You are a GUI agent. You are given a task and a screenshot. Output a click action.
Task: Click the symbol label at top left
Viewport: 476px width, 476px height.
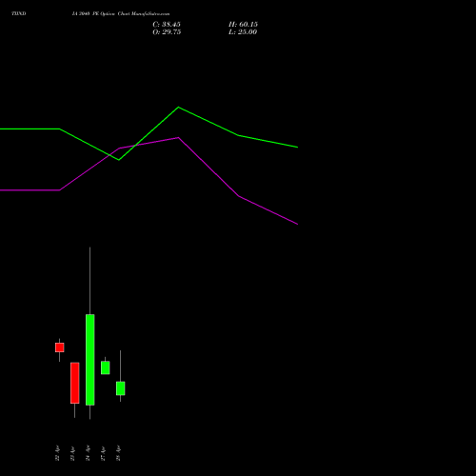click(x=19, y=13)
